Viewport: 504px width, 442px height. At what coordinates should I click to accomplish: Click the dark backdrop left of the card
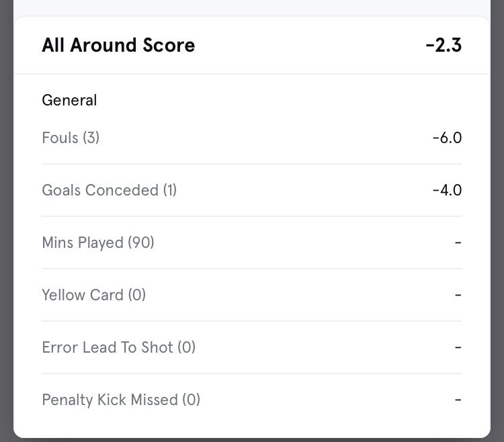6,222
